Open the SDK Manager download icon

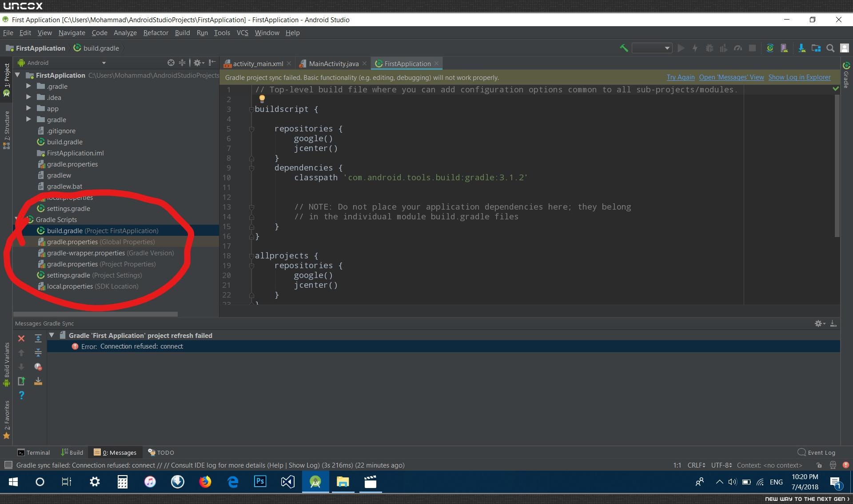[x=802, y=48]
